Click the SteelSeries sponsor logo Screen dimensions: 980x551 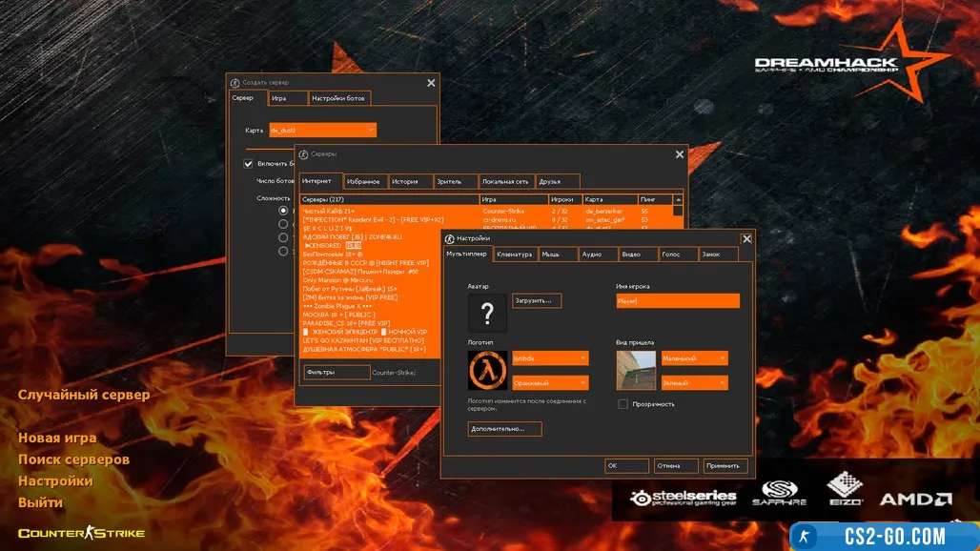pyautogui.click(x=683, y=498)
